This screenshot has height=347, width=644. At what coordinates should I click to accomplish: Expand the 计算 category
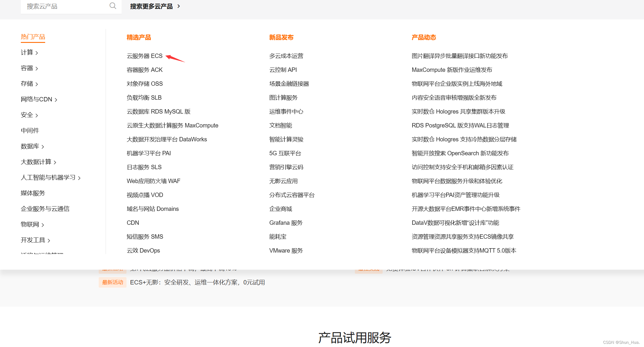(29, 52)
